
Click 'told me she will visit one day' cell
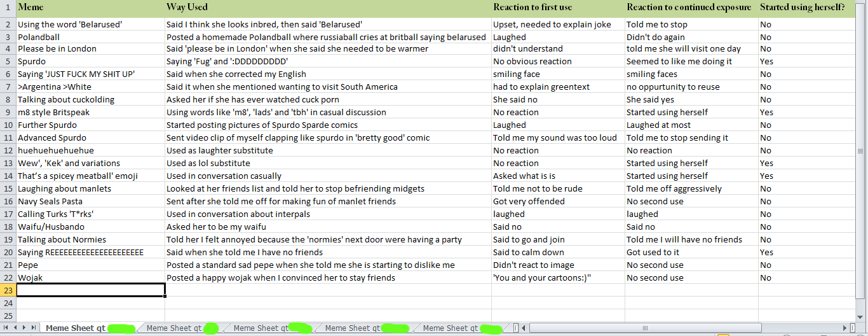pos(691,48)
